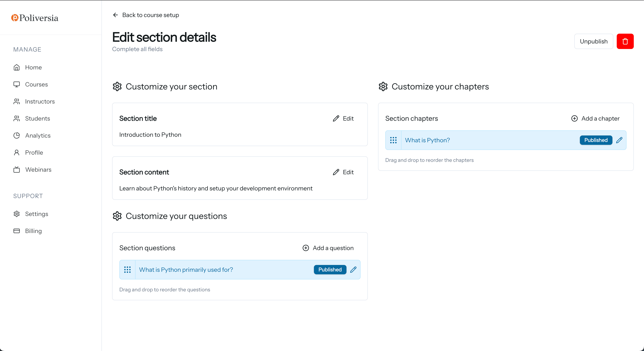Open Instructors in the sidebar
The height and width of the screenshot is (351, 644).
(x=40, y=101)
